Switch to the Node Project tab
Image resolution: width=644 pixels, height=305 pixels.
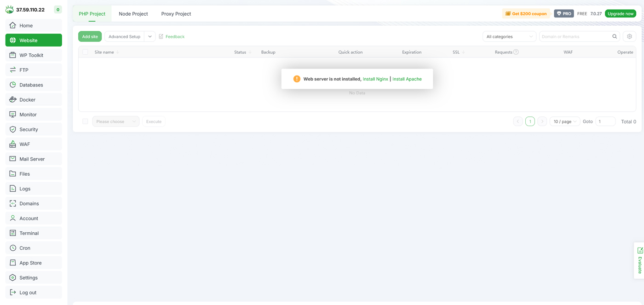133,14
